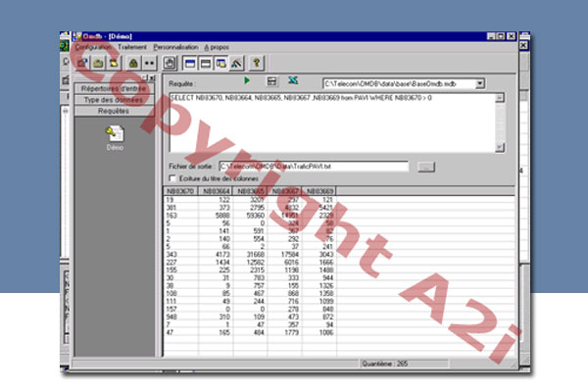Open the Personnalisation menu
This screenshot has width=588, height=392.
pos(175,46)
